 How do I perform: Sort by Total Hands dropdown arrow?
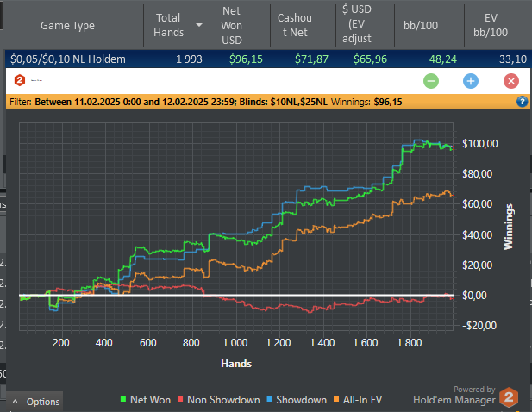(x=199, y=25)
